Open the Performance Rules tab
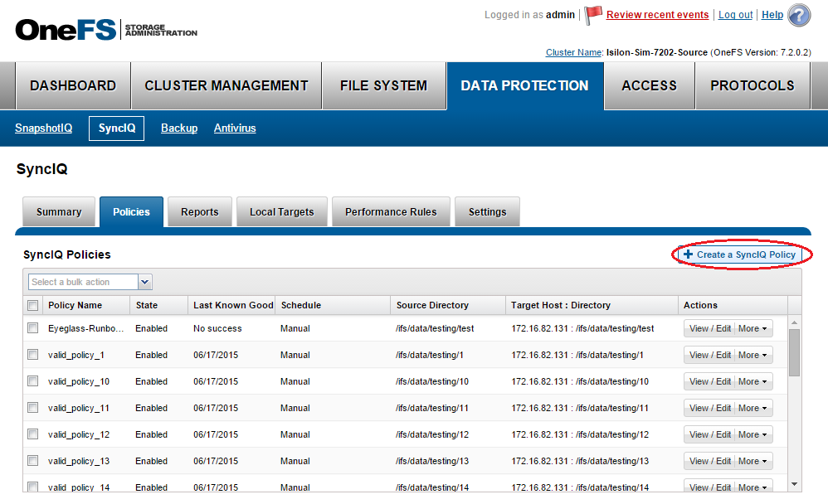The width and height of the screenshot is (828, 504). coord(391,211)
